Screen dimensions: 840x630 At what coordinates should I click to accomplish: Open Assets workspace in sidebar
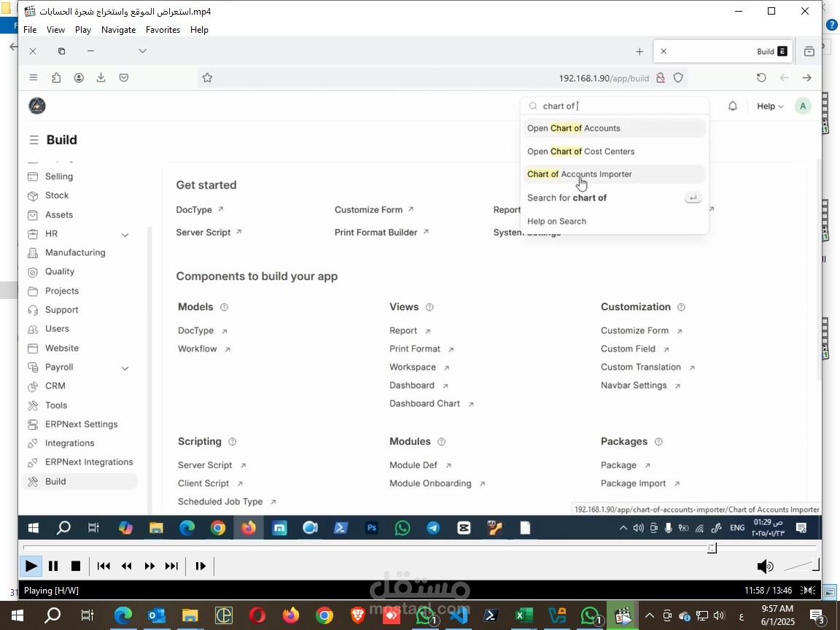(59, 215)
